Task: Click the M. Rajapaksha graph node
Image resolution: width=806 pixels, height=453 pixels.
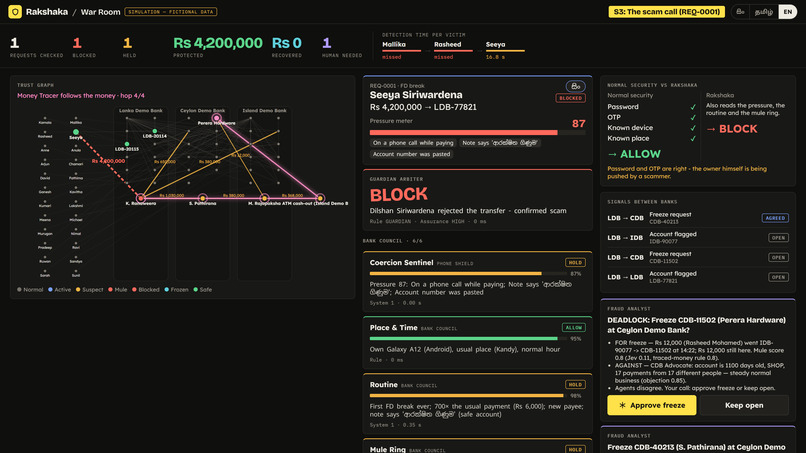Action: tap(264, 197)
